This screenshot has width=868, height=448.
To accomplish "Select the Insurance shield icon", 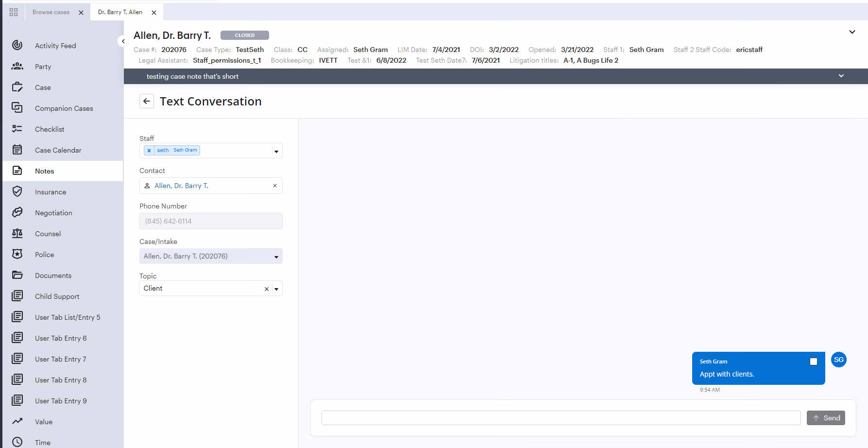I will 17,191.
